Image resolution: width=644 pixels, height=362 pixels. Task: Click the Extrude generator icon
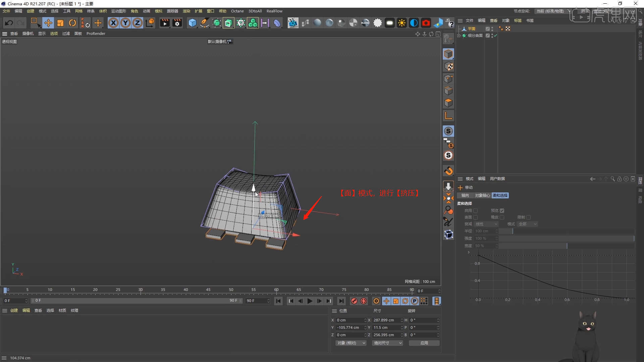[x=228, y=23]
